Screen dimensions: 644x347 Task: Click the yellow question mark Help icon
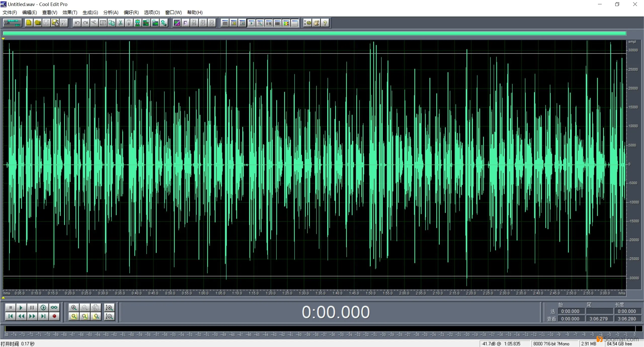[x=325, y=23]
